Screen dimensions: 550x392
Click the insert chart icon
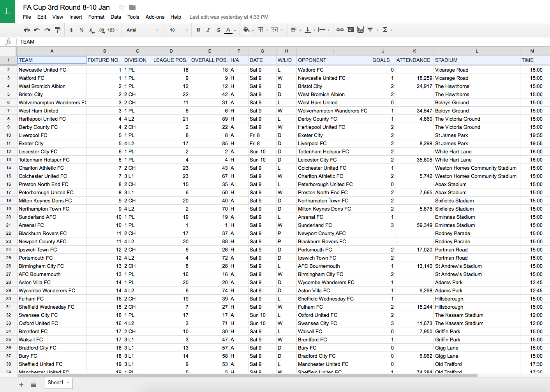pyautogui.click(x=361, y=30)
